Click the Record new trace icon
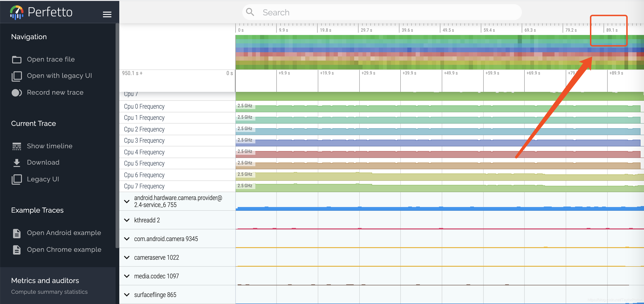644x304 pixels. pos(17,93)
